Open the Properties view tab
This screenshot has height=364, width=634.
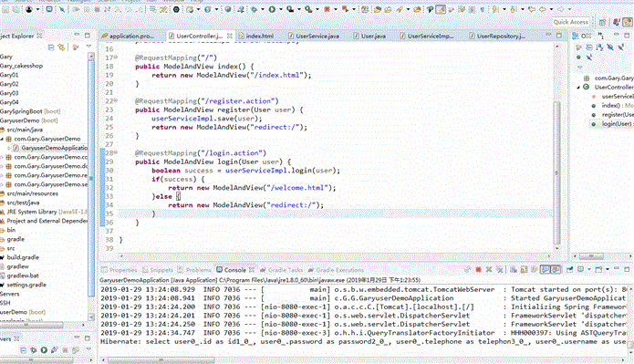[x=120, y=270]
